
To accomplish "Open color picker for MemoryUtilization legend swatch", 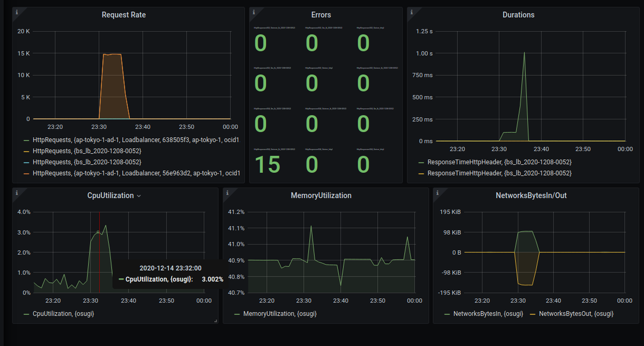I will pyautogui.click(x=237, y=314).
